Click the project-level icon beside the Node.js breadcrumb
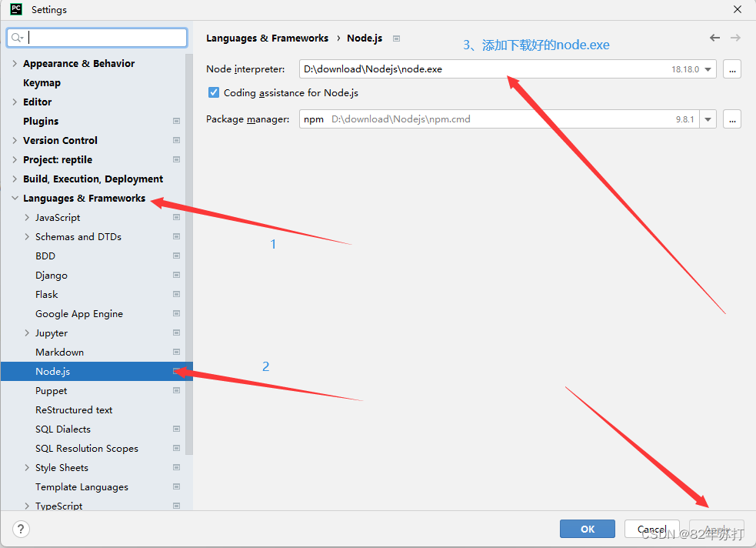This screenshot has width=756, height=548. tap(396, 38)
